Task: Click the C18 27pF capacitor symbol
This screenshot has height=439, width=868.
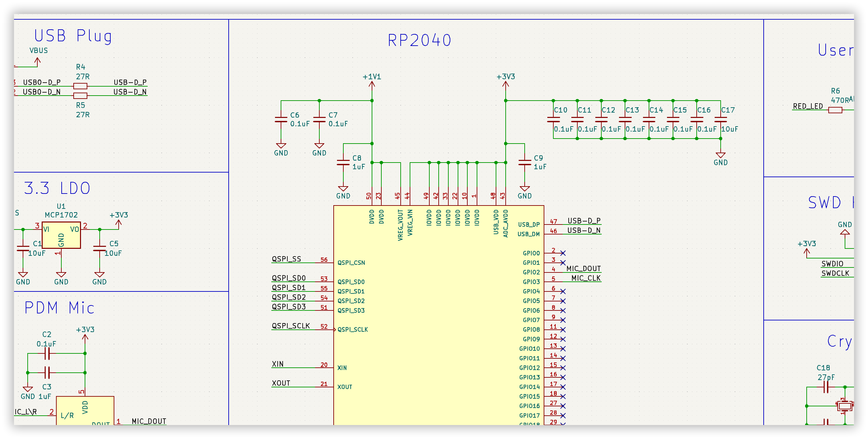Action: pyautogui.click(x=826, y=387)
